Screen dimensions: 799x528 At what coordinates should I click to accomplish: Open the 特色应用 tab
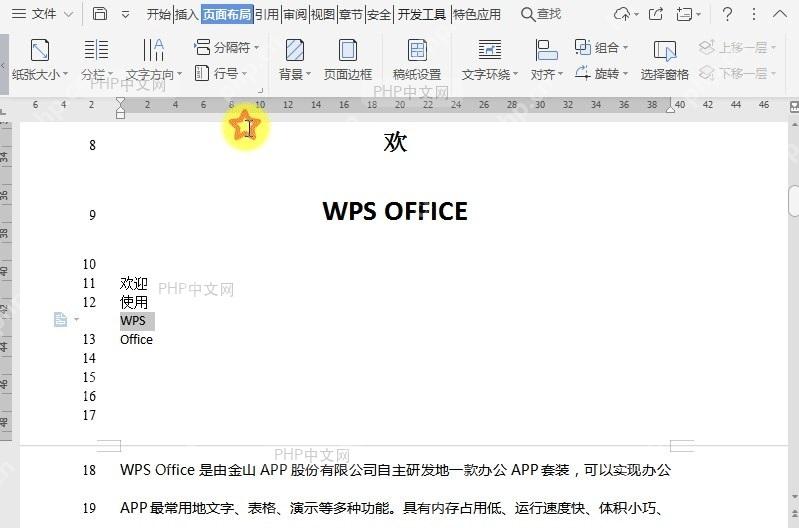pos(477,14)
